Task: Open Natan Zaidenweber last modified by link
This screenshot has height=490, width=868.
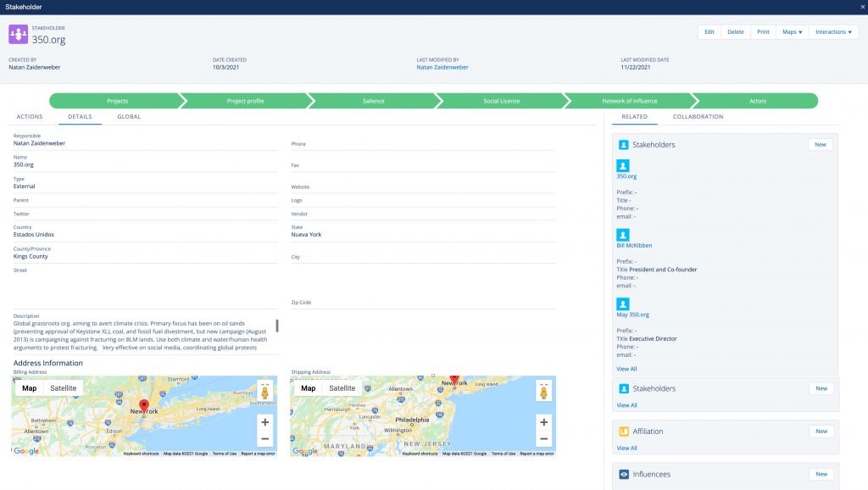Action: [x=442, y=68]
